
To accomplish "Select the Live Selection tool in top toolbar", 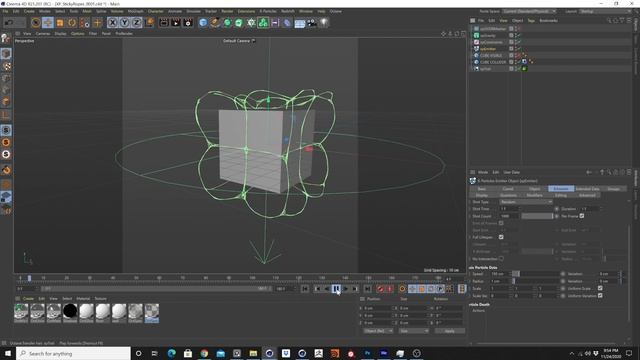I will click(36, 23).
